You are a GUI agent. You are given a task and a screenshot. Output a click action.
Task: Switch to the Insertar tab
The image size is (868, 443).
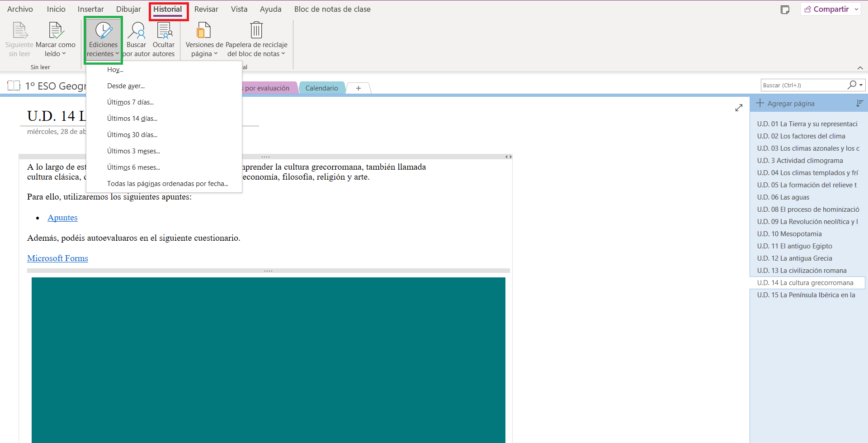pos(90,9)
